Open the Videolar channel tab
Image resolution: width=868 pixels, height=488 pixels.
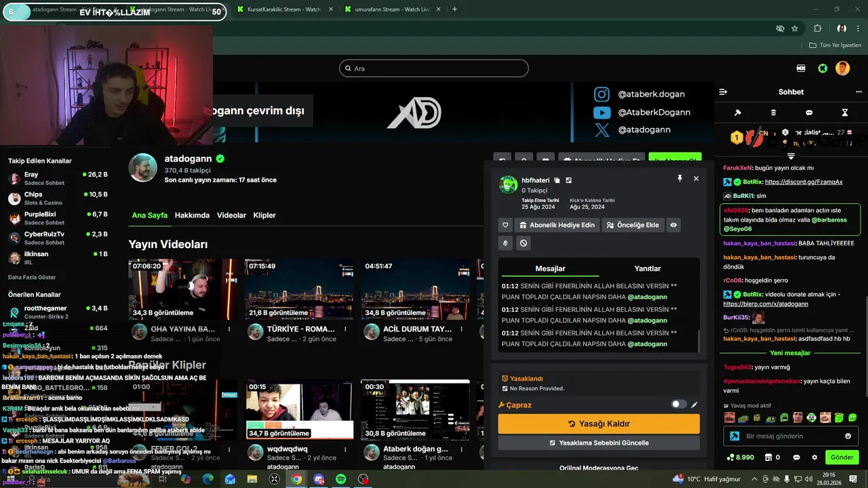click(x=231, y=215)
